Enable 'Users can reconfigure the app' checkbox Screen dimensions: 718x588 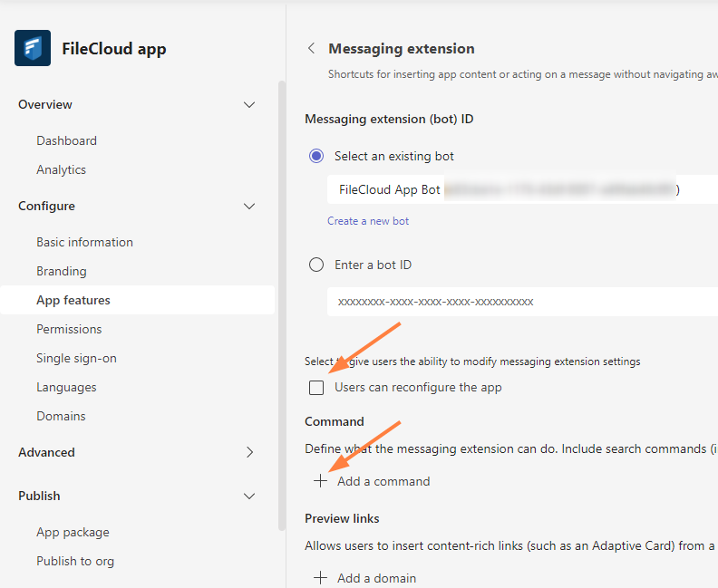pyautogui.click(x=316, y=388)
